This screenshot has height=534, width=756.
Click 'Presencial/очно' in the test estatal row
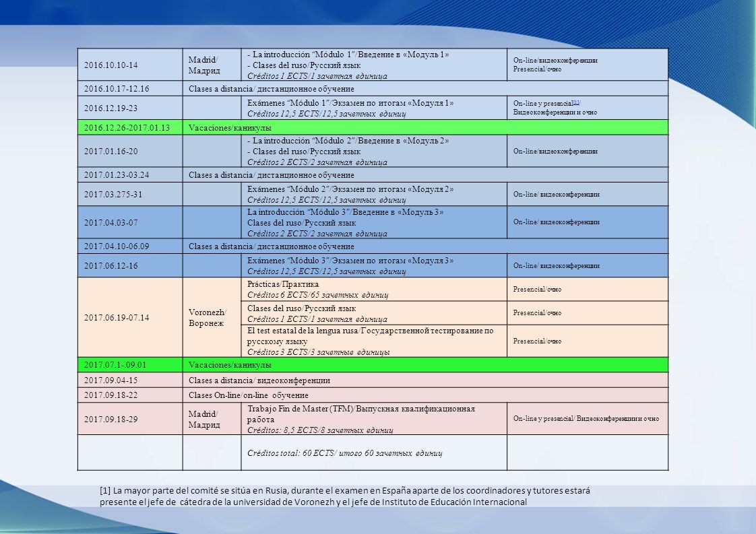[x=537, y=341]
